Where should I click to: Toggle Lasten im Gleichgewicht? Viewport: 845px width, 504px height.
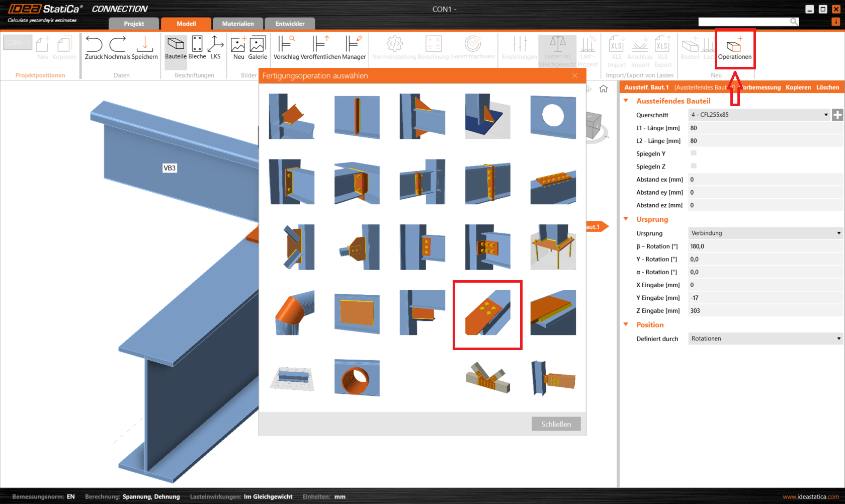click(x=557, y=51)
